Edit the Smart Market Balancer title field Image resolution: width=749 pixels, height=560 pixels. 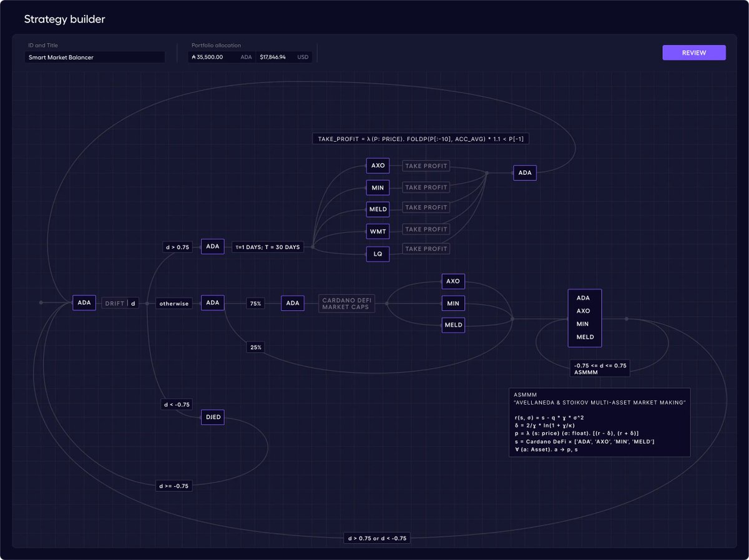[95, 57]
